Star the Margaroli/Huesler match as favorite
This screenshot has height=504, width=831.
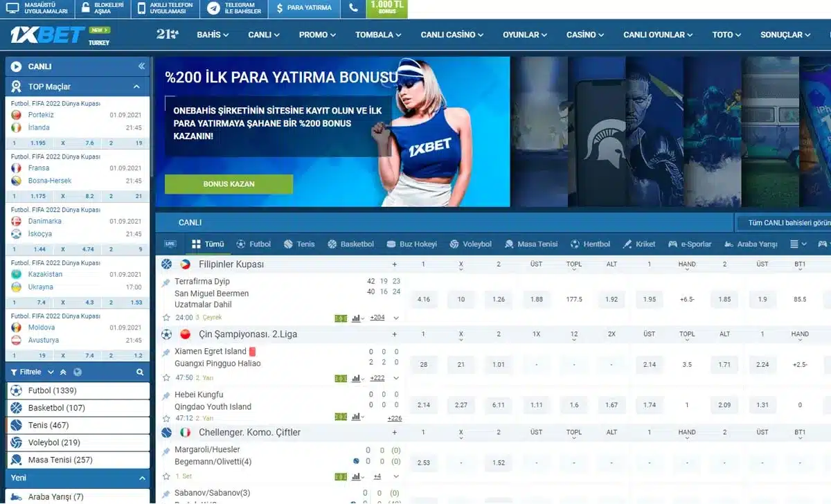(x=166, y=477)
